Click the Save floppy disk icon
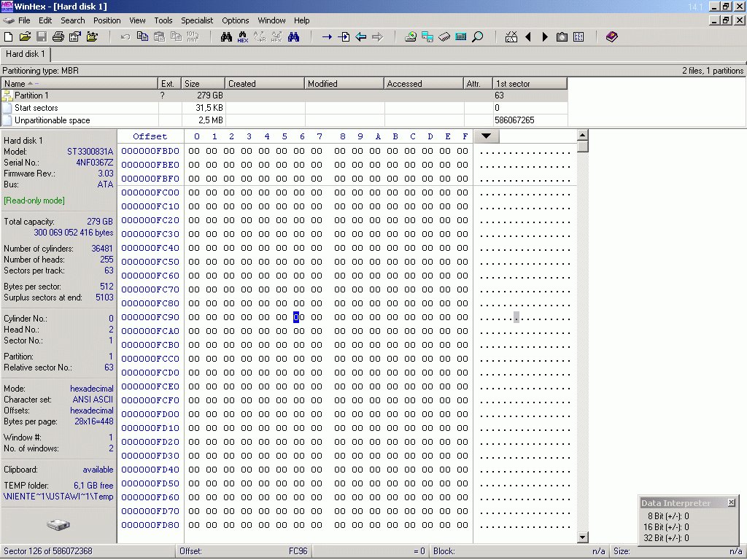 click(42, 36)
